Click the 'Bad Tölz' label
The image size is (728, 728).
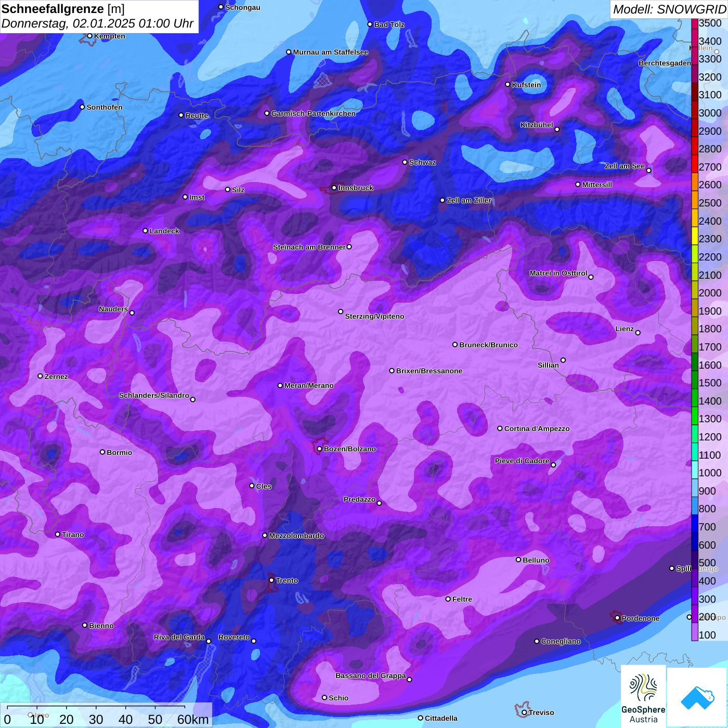pos(389,24)
